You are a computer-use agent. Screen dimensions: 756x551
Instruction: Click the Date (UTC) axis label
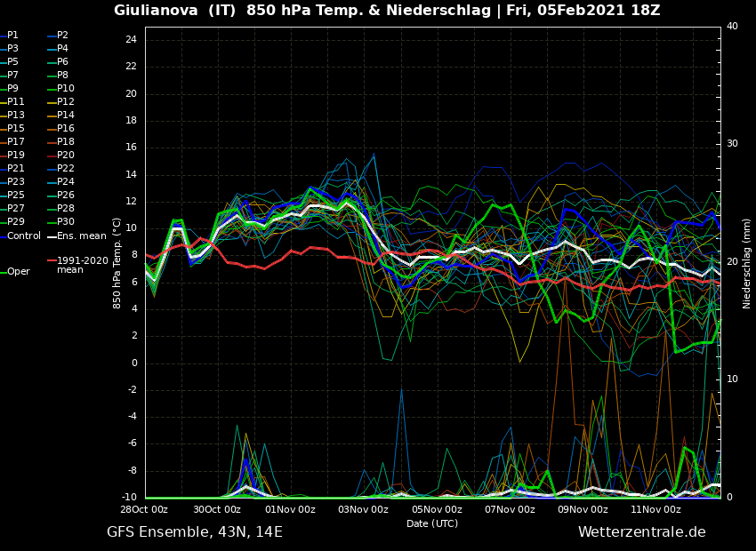tap(432, 524)
